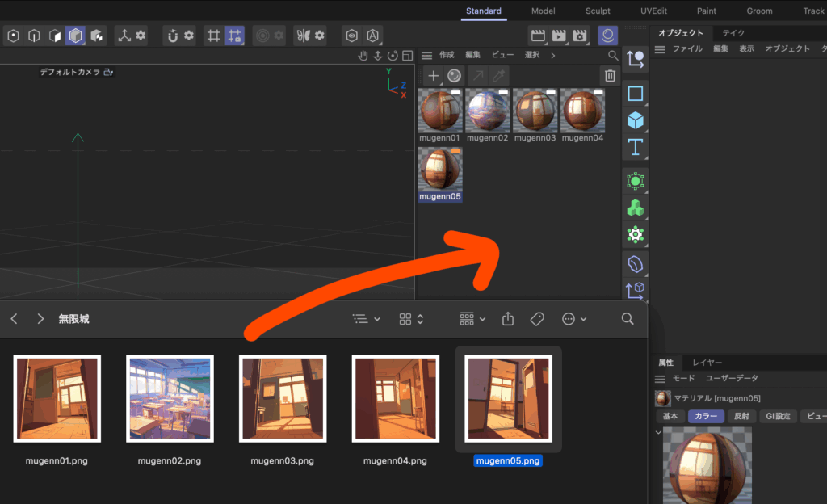The image size is (827, 504).
Task: Toggle the snap magnet icon
Action: (172, 36)
